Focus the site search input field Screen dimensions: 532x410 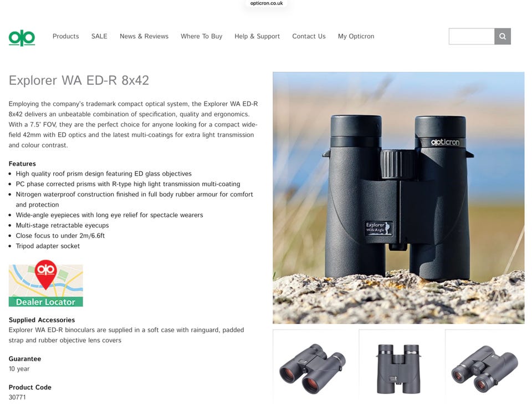(472, 37)
